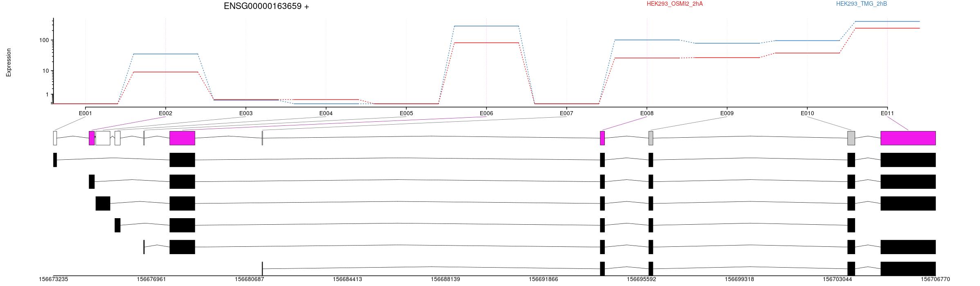Image resolution: width=980 pixels, height=286 pixels.
Task: Click the E006 exon label
Action: [x=486, y=113]
